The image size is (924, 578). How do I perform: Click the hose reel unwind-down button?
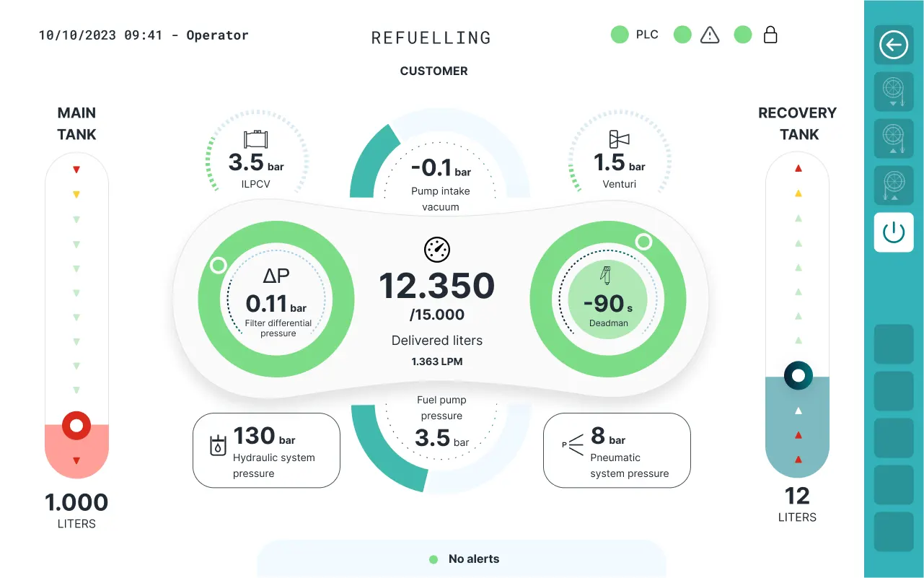[894, 92]
